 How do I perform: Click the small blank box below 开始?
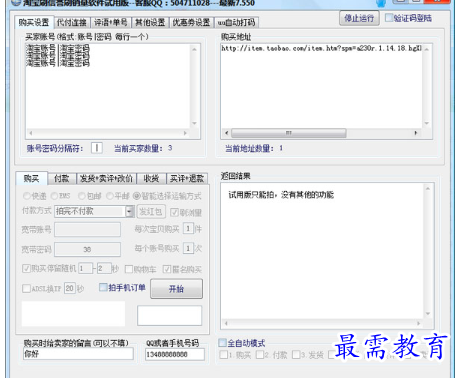[170, 315]
